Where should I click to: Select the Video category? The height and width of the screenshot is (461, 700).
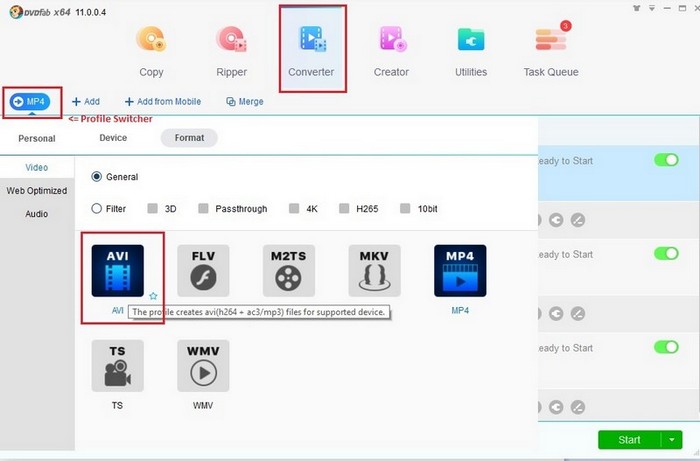click(37, 168)
